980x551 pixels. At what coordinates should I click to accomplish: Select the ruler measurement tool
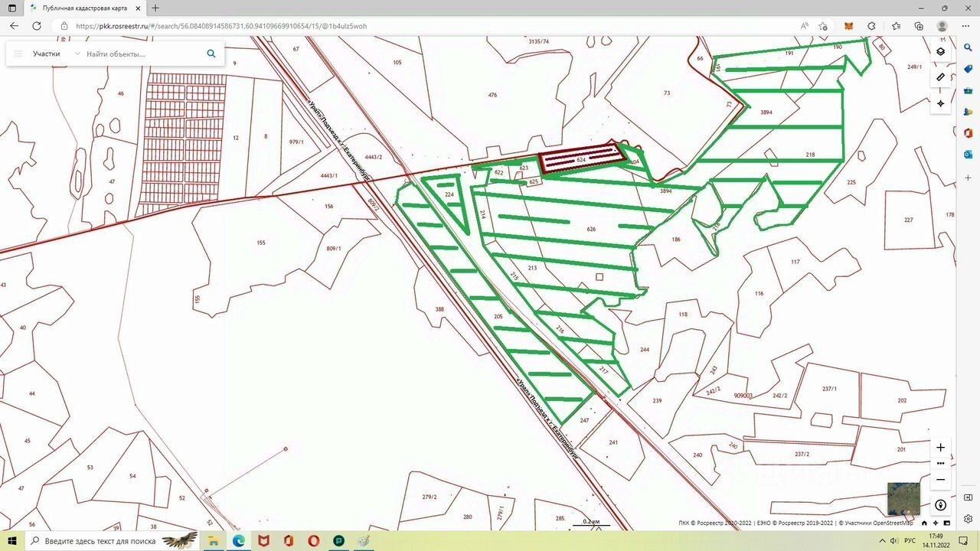940,77
